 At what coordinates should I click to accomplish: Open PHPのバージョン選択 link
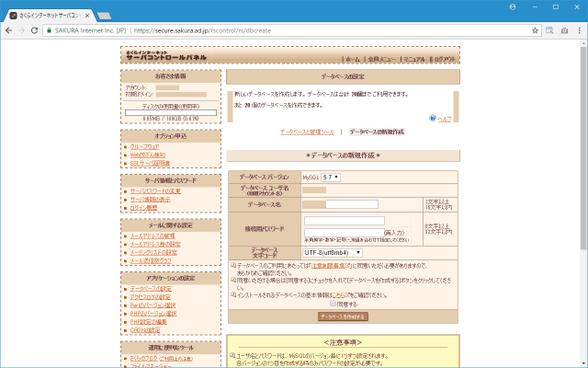click(x=153, y=314)
